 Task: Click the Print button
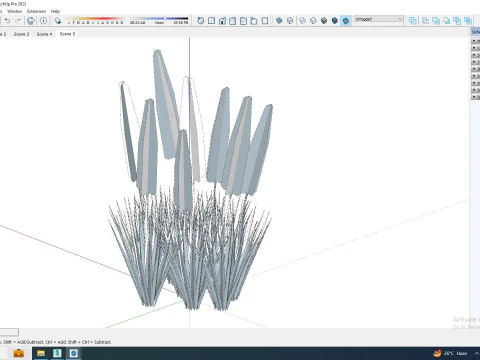[x=30, y=21]
